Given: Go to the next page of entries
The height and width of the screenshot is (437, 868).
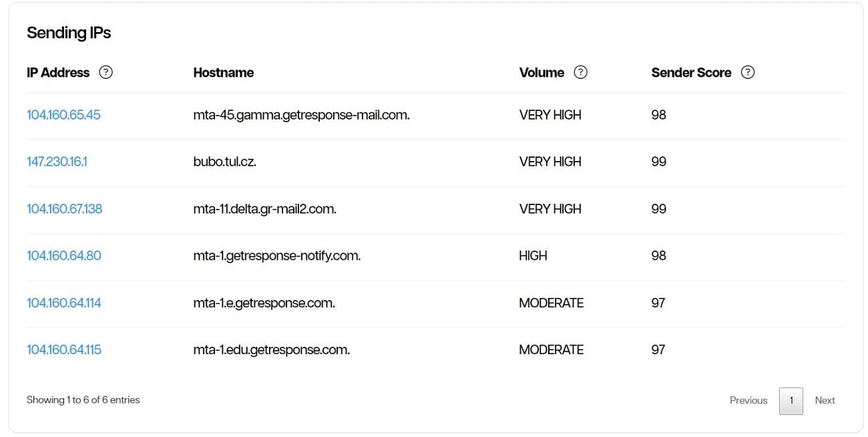Looking at the screenshot, I should (x=825, y=400).
